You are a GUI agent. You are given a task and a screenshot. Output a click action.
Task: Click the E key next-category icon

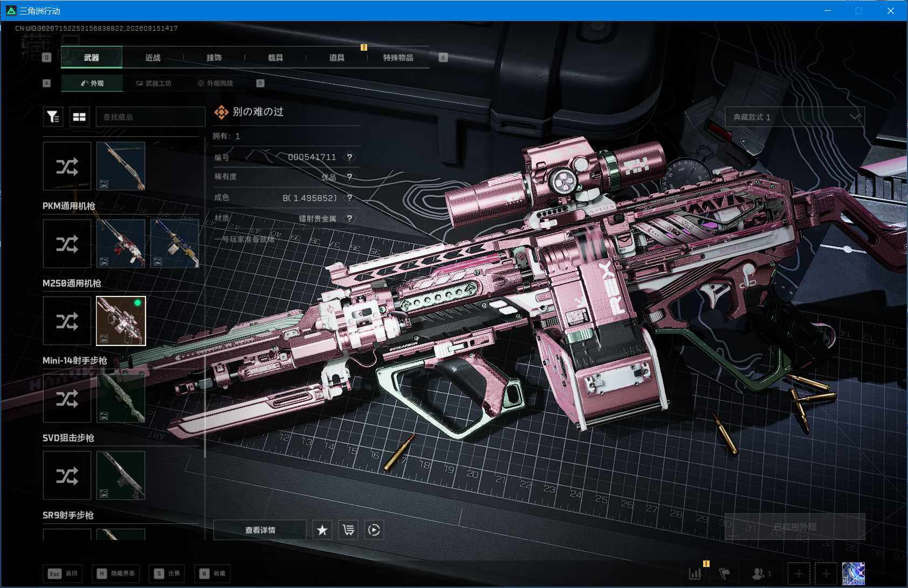point(443,58)
